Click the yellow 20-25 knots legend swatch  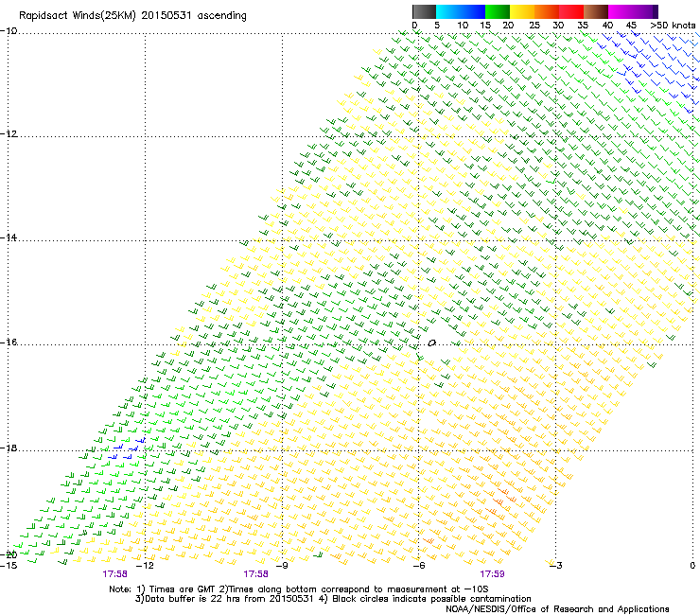pos(522,11)
